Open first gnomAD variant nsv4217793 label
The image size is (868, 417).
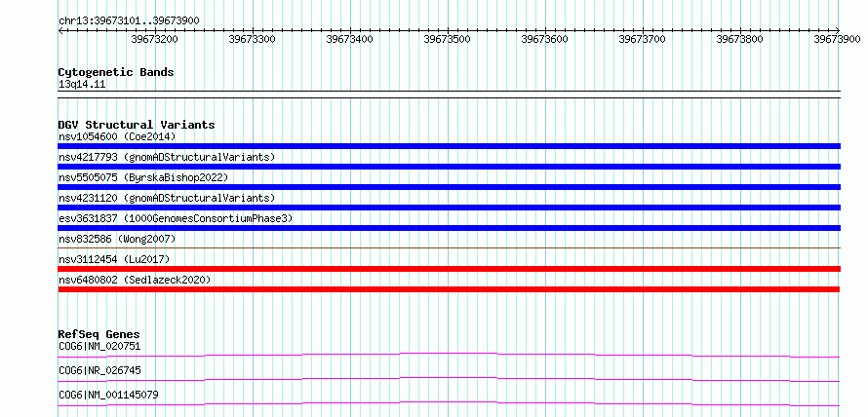(167, 157)
